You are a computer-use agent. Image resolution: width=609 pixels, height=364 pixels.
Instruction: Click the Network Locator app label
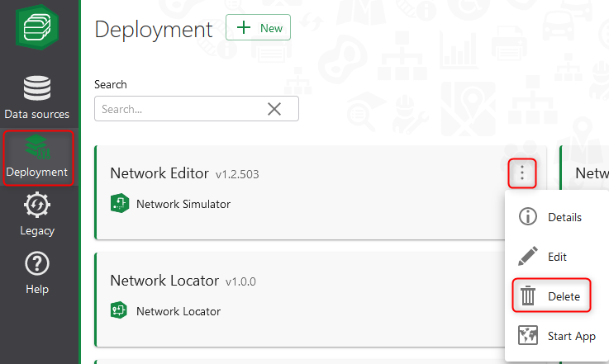[178, 311]
